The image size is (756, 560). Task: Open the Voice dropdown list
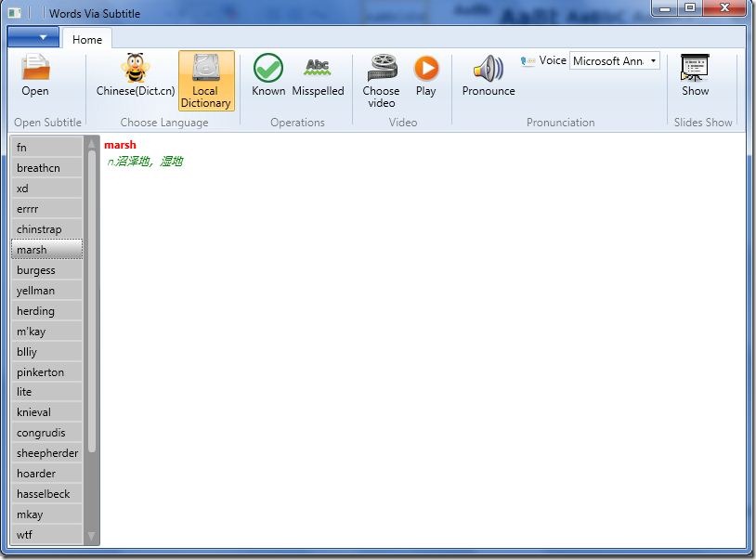[x=653, y=61]
